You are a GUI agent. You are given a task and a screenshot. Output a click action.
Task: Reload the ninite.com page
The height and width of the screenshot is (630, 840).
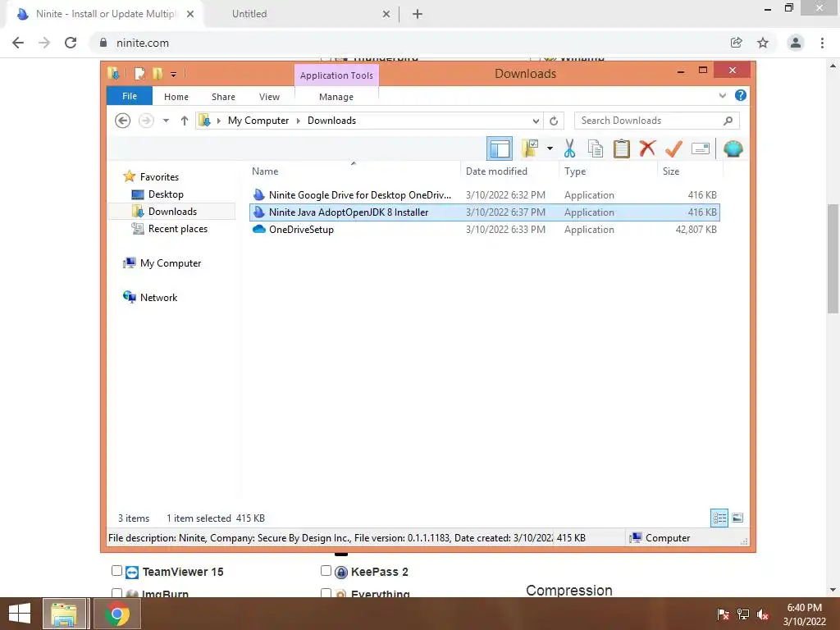point(71,43)
